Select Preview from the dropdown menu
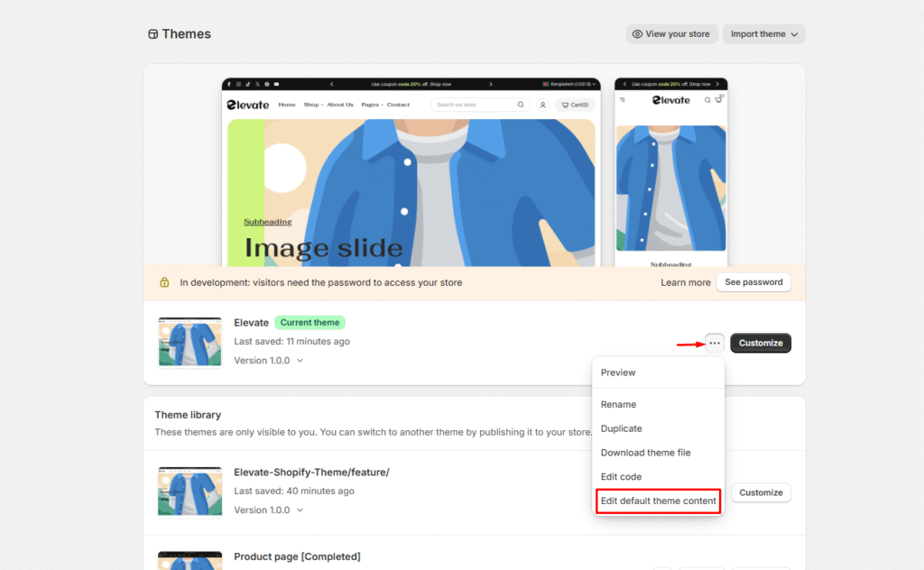The height and width of the screenshot is (570, 924). [617, 372]
